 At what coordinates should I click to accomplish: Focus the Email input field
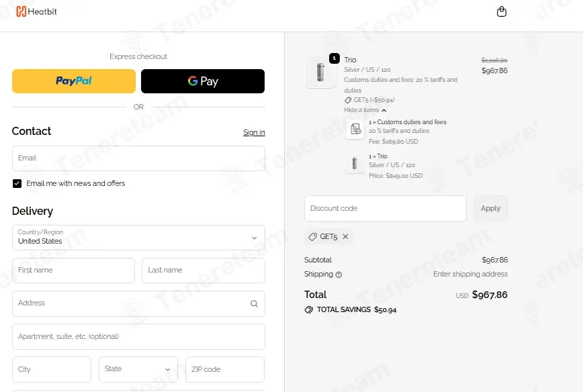pos(138,158)
